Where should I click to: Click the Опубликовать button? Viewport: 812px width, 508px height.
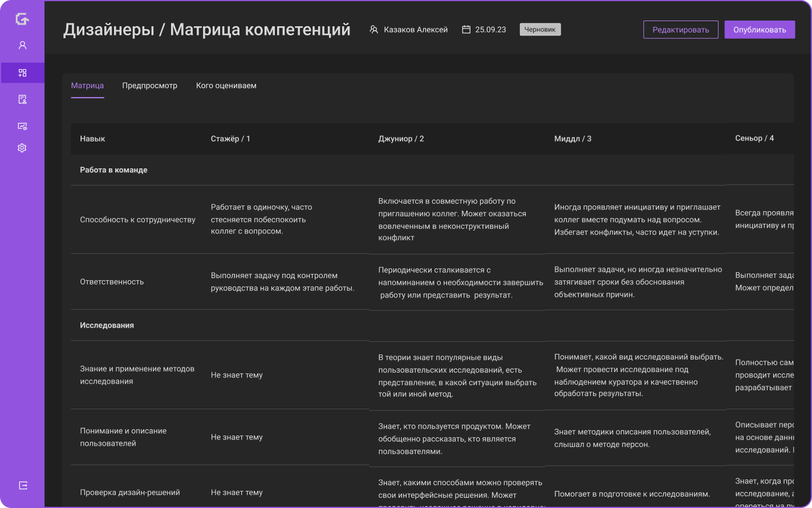point(760,30)
